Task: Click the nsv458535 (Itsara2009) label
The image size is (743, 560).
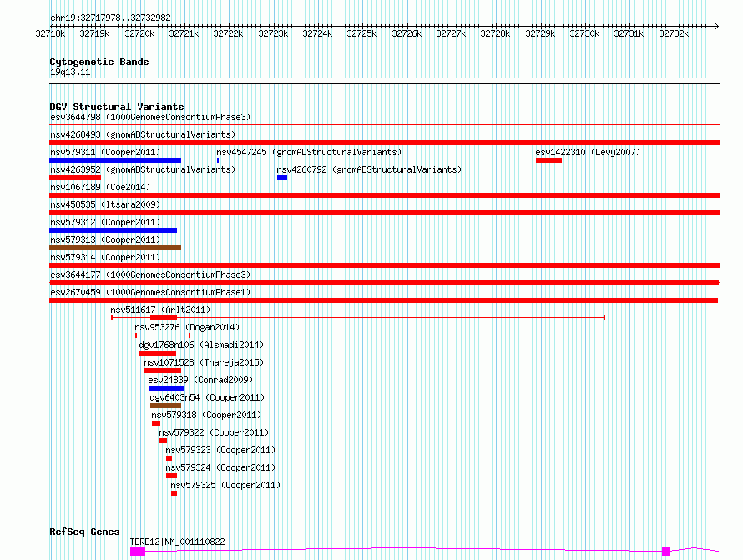Action: [x=105, y=204]
